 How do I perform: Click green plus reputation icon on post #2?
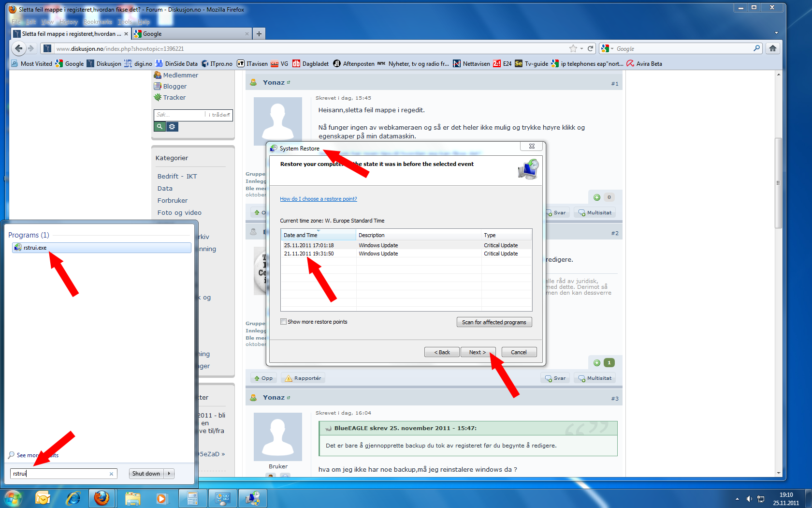(597, 363)
